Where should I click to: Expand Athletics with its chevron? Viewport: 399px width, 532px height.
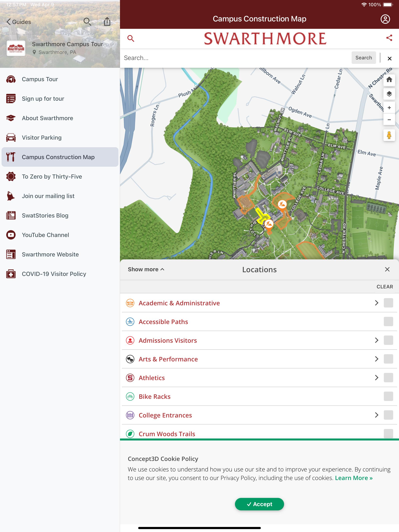(x=377, y=378)
